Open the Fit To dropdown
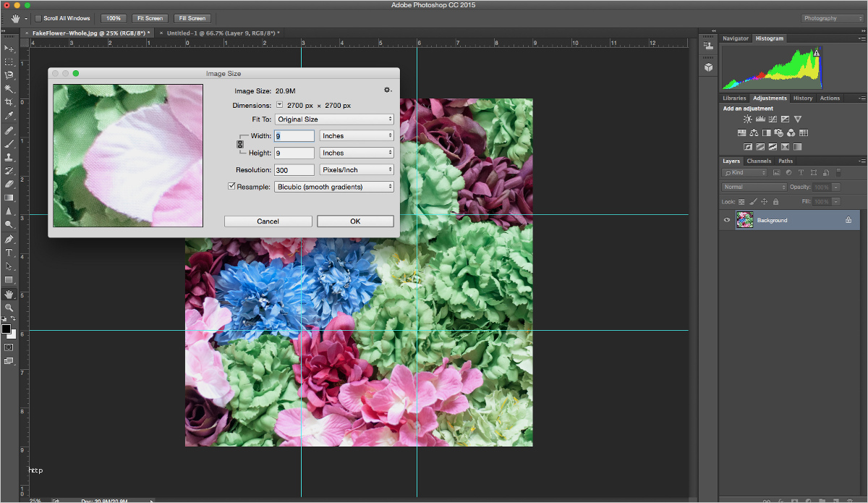 click(333, 119)
